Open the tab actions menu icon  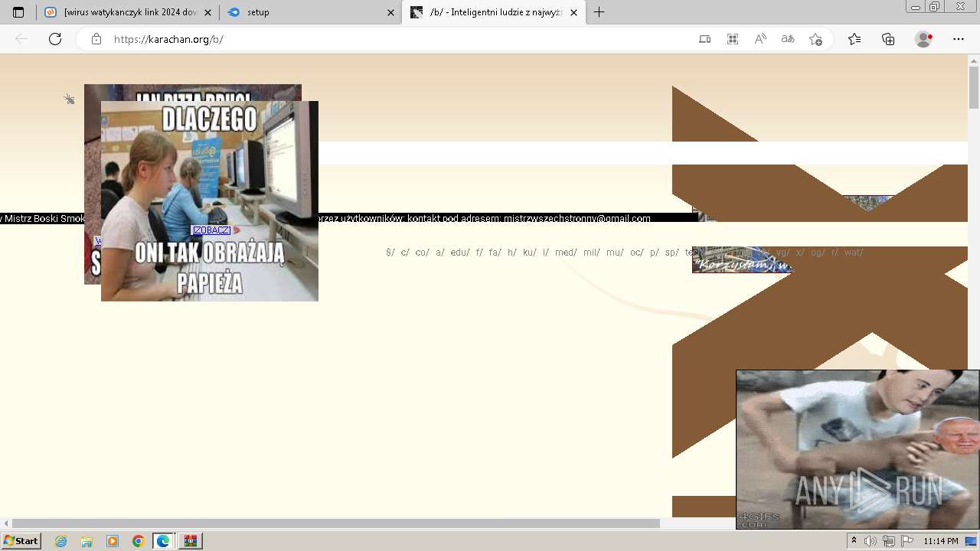pos(18,12)
